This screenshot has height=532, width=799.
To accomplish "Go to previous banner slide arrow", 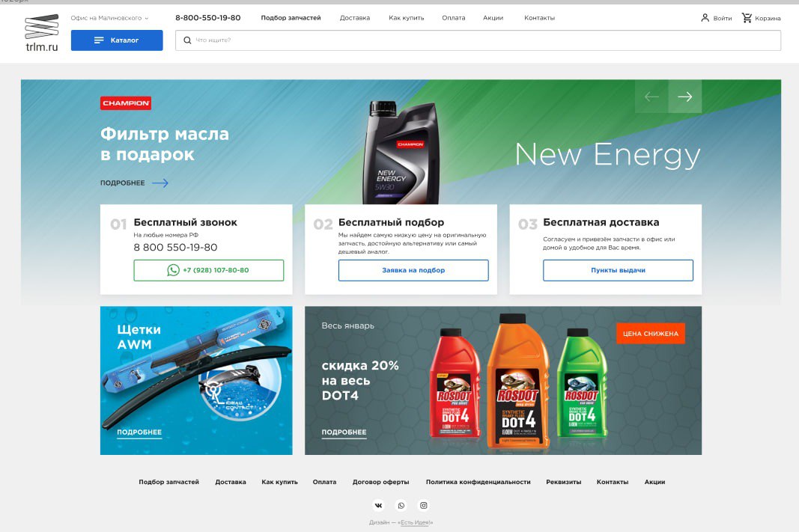I will click(651, 97).
